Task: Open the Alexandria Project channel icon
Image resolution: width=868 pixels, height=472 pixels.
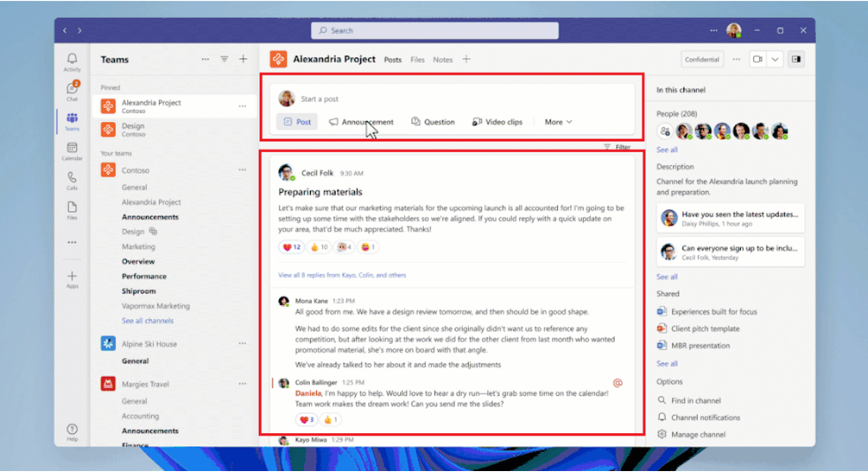Action: pyautogui.click(x=278, y=59)
